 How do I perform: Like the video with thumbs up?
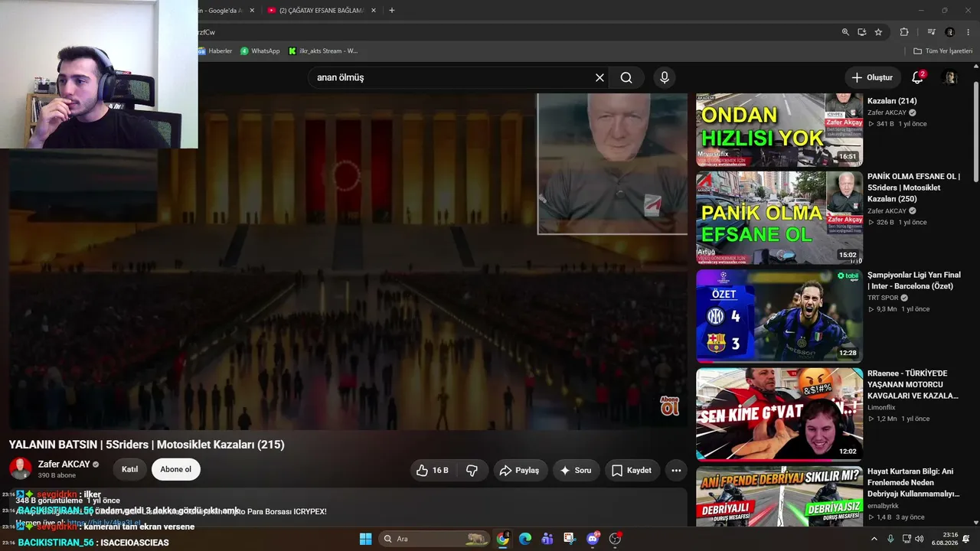(433, 471)
